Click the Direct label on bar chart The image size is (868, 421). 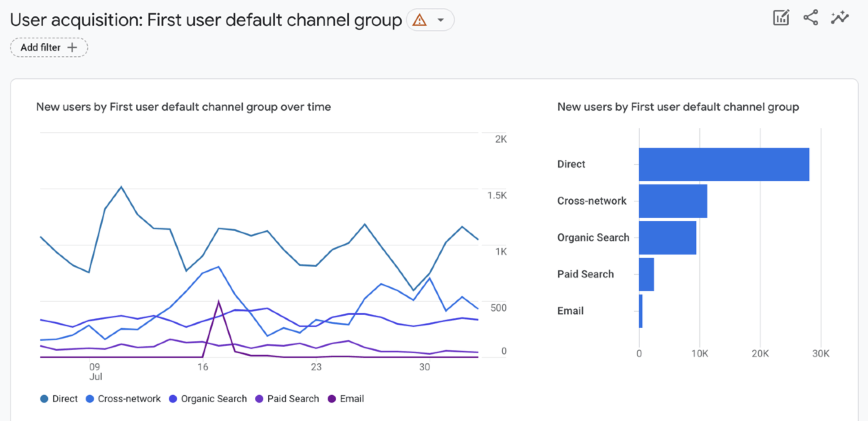[x=571, y=164]
